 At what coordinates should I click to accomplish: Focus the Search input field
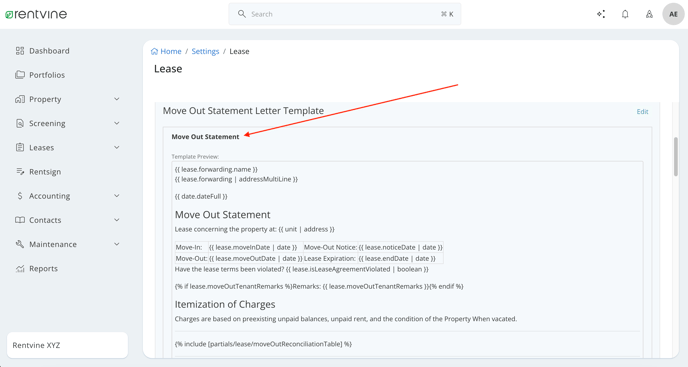click(x=345, y=14)
